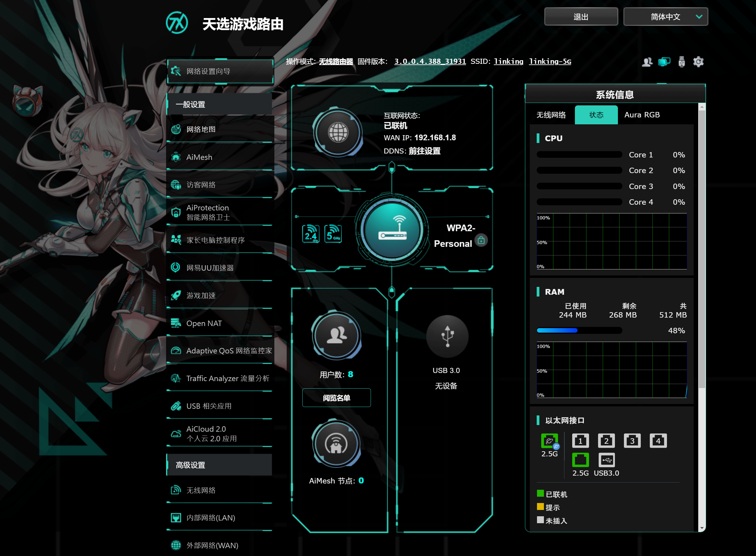Image resolution: width=756 pixels, height=556 pixels.
Task: Open USB 相关应用 menu item
Action: [220, 406]
